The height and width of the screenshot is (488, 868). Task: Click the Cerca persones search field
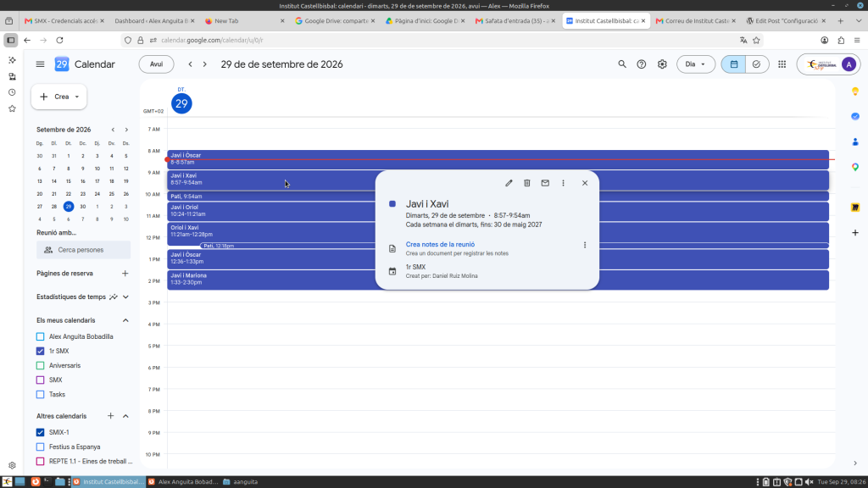pyautogui.click(x=84, y=250)
